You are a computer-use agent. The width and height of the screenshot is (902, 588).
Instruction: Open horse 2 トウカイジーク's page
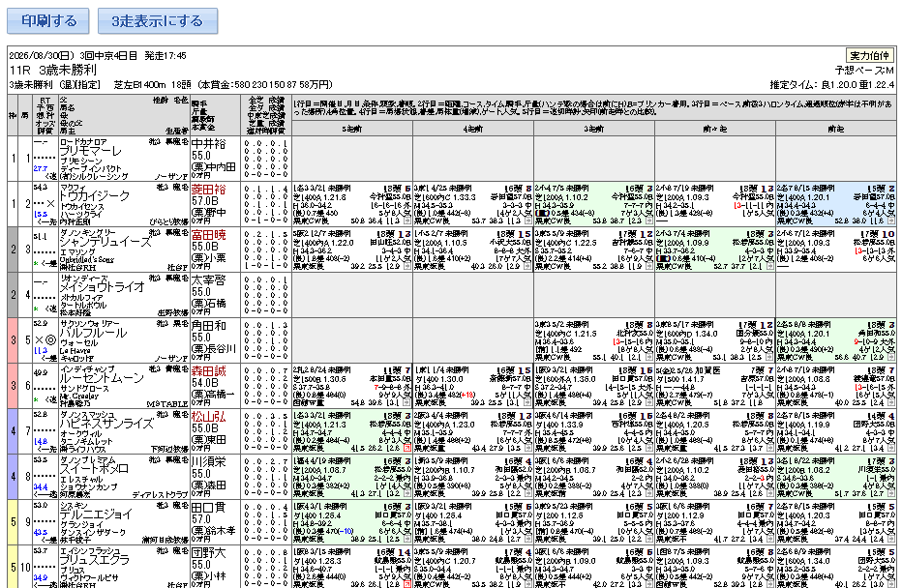[x=95, y=196]
